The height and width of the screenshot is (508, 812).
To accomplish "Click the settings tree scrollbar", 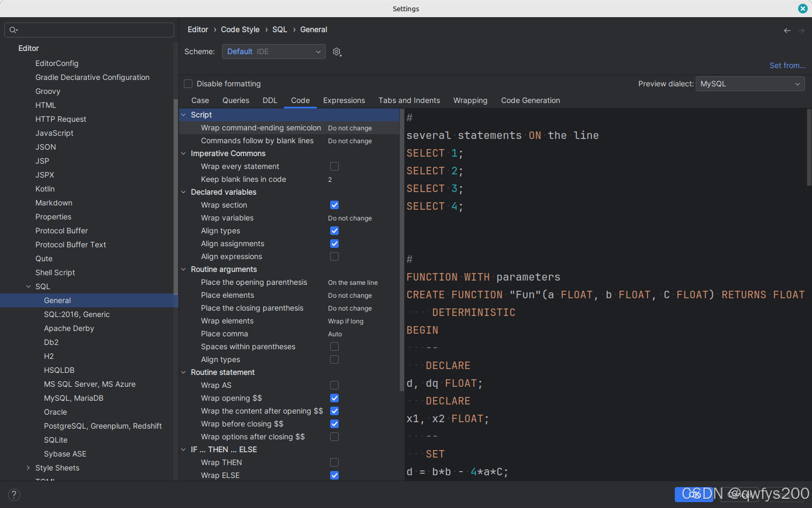I will coord(176,196).
